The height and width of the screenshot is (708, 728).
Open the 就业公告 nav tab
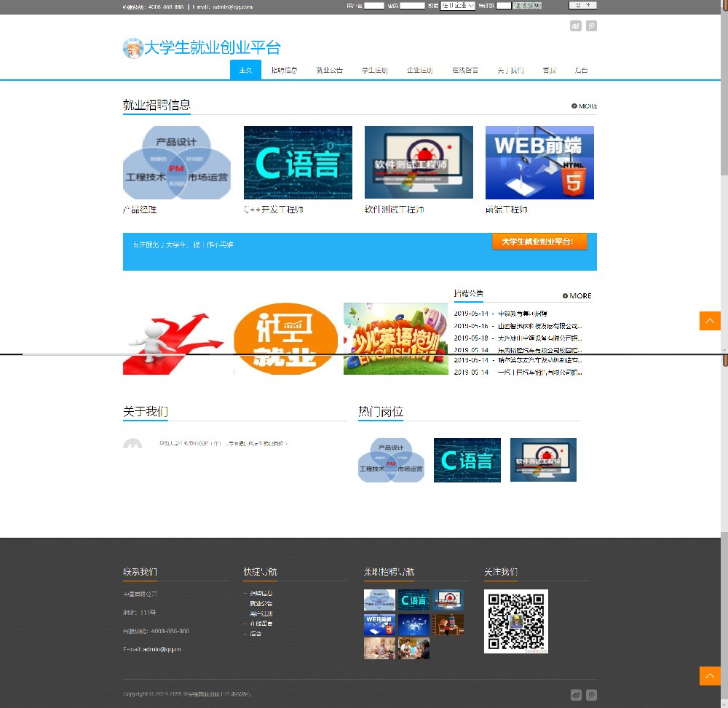(x=330, y=70)
